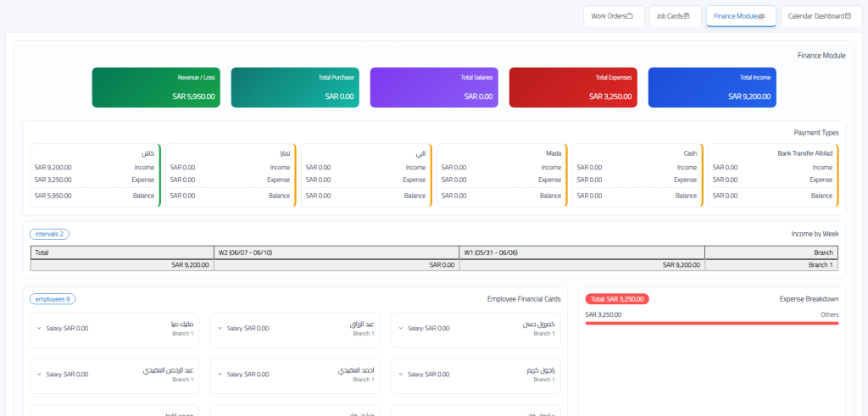
Task: Expand the احمد العقيدي salary card chevron
Action: 220,374
